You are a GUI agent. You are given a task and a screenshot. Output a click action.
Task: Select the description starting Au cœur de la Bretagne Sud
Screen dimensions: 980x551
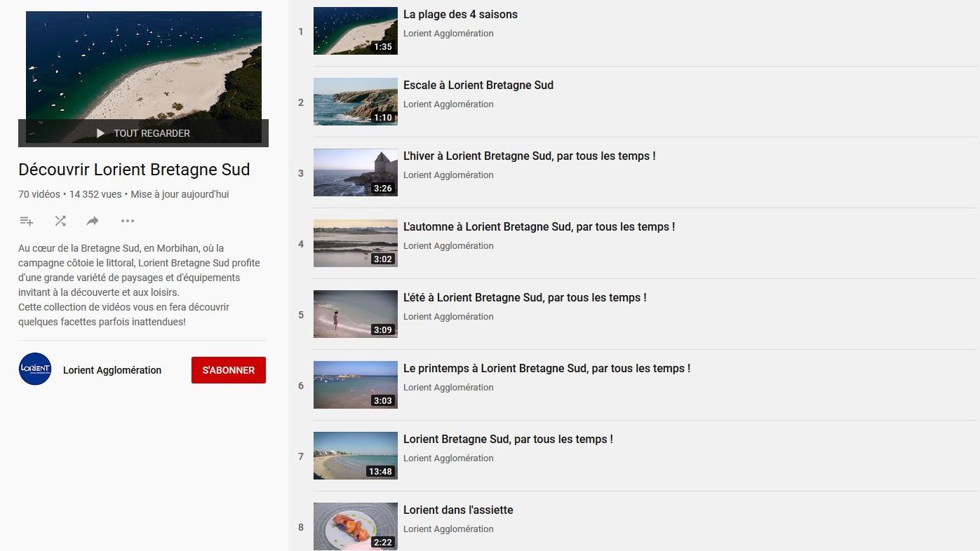pyautogui.click(x=139, y=270)
